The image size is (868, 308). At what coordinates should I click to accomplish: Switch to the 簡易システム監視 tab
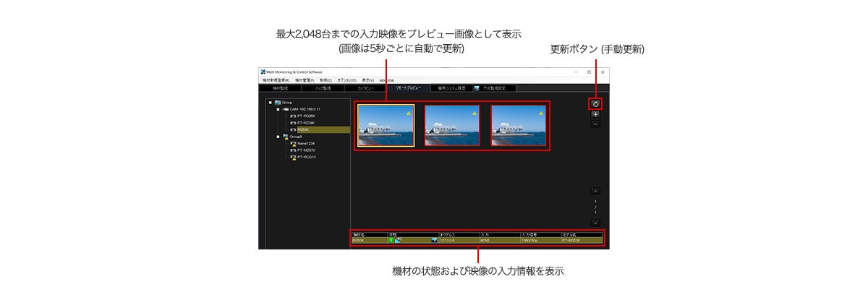tap(451, 88)
